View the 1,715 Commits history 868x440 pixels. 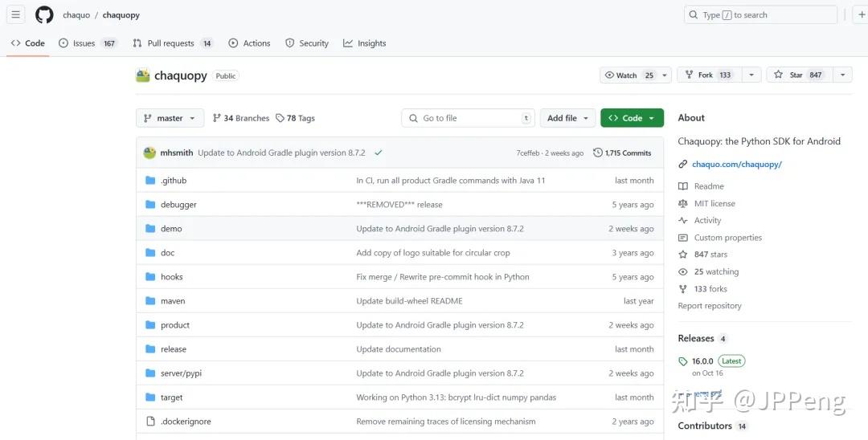pyautogui.click(x=622, y=153)
